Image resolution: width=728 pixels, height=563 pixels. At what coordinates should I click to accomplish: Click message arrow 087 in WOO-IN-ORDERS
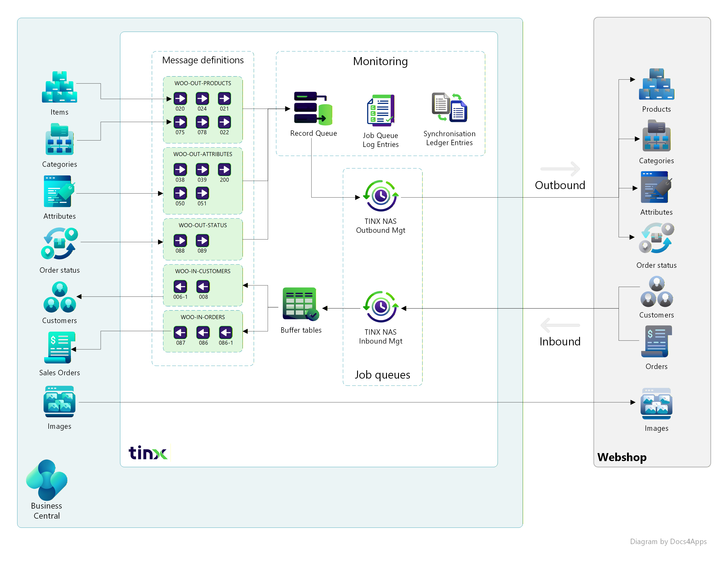(180, 332)
